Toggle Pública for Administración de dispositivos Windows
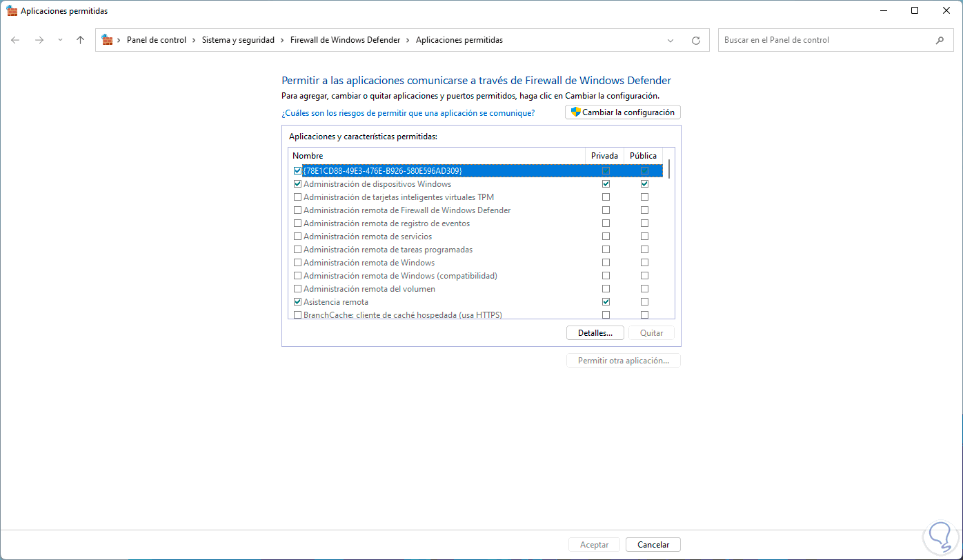 [644, 184]
